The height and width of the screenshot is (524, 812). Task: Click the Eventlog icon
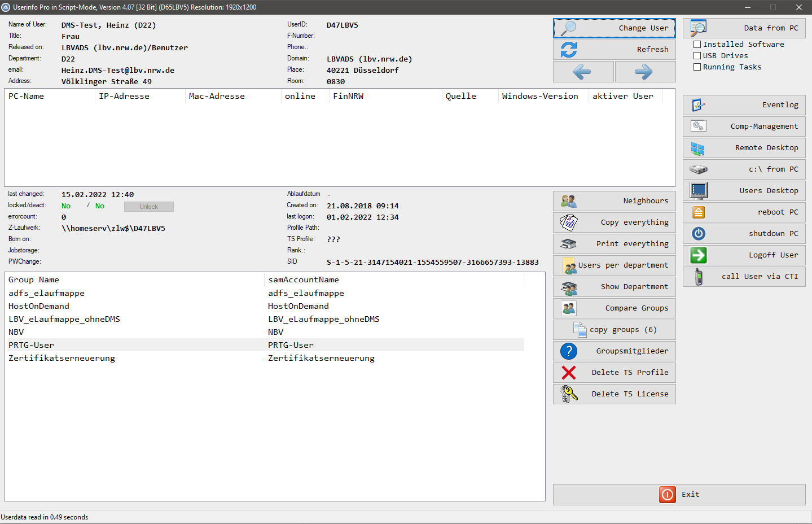point(699,105)
